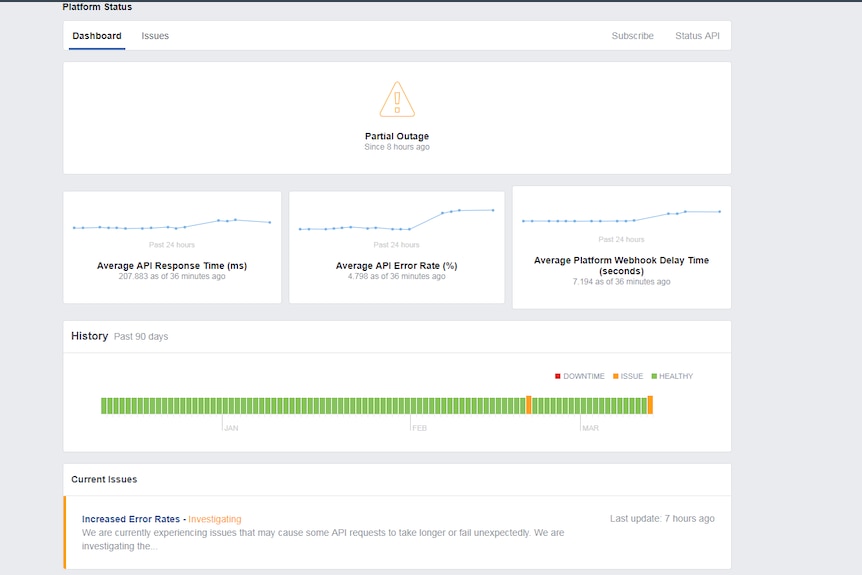Screen dimensions: 862x575
Task: Click the 'Since 8 hours ago' text
Action: coord(397,147)
